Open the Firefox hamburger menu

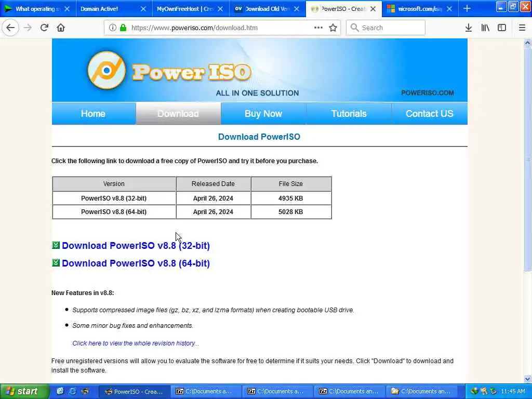click(x=522, y=28)
